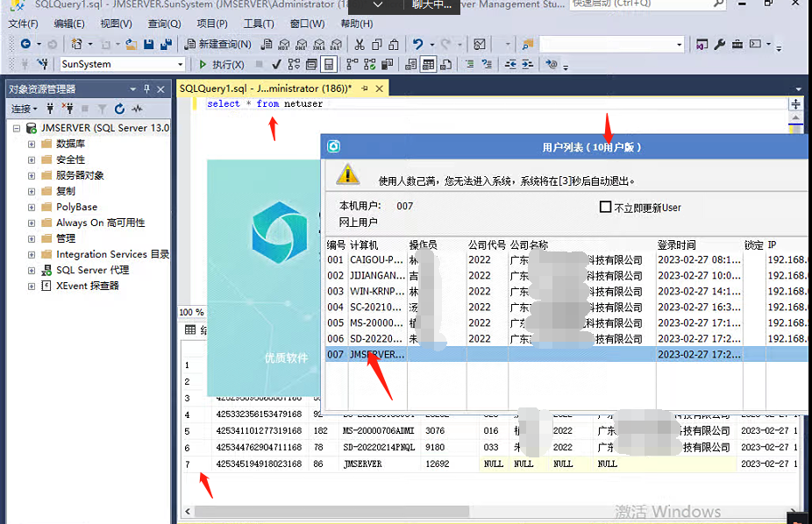The image size is (812, 524).
Task: Click the Cut scissors icon in toolbar
Action: click(359, 44)
